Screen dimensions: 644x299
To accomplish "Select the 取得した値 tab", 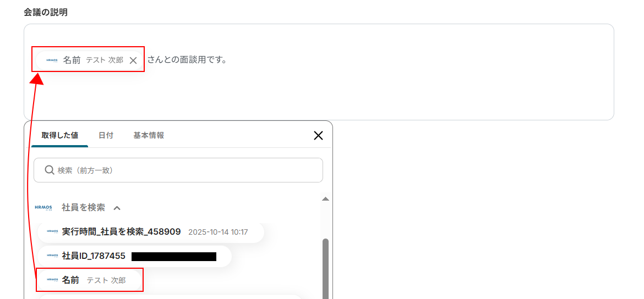I will tap(59, 135).
